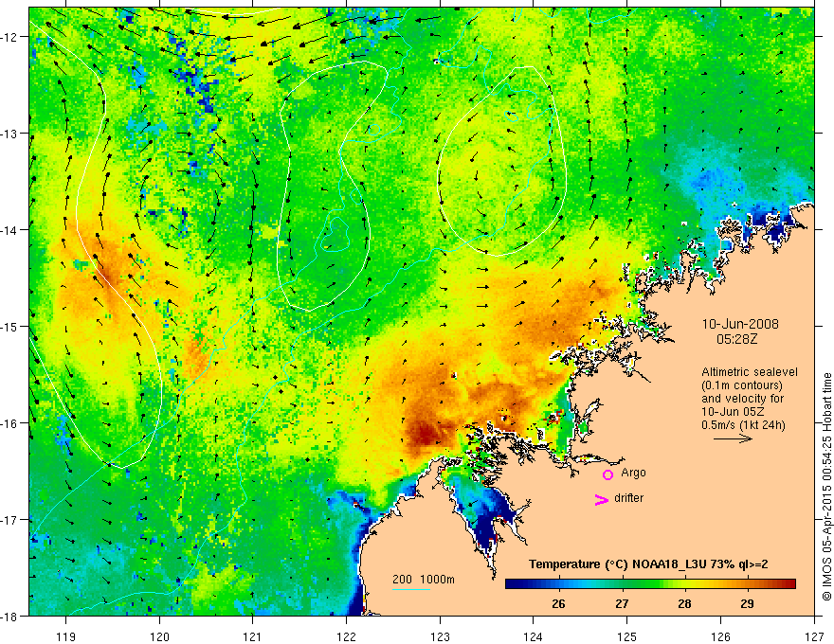Click the '29' color bar tick label
The width and height of the screenshot is (834, 644).
click(747, 603)
